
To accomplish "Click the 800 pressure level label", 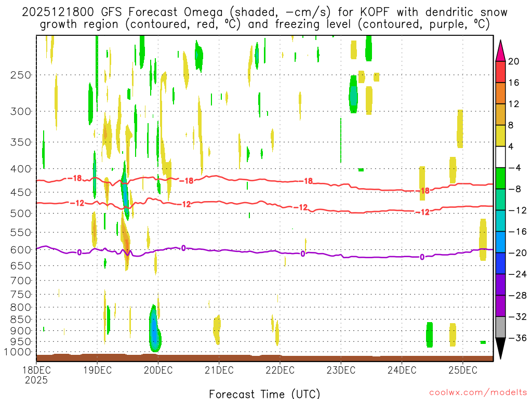I will coord(21,308).
